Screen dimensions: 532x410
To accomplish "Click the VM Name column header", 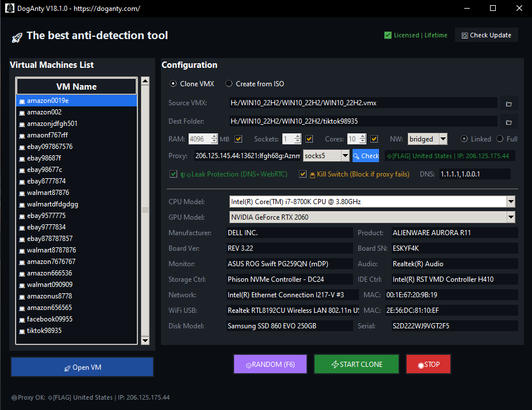I will (76, 86).
